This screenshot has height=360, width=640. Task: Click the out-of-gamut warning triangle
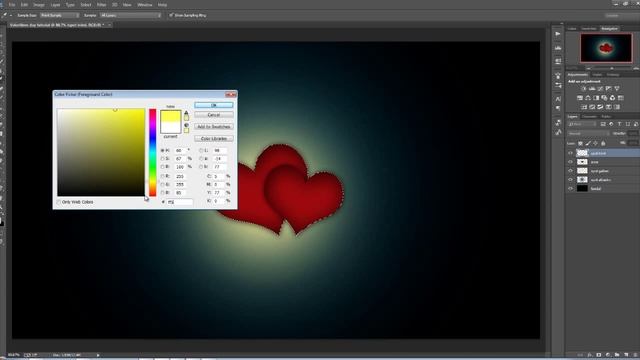[x=186, y=113]
